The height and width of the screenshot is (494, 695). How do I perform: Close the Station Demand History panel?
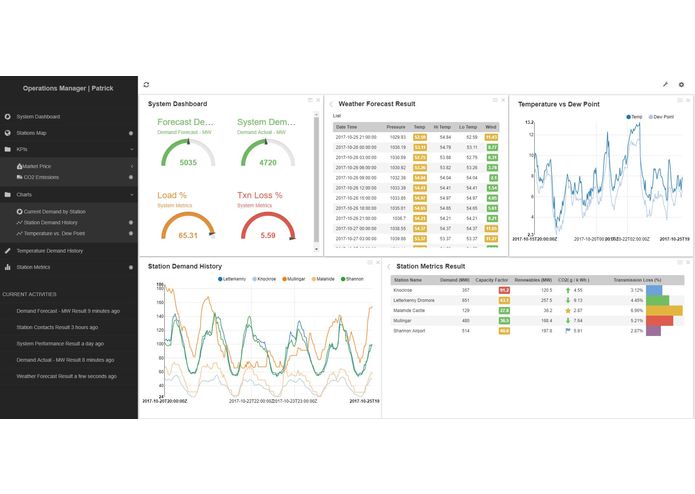(x=378, y=263)
